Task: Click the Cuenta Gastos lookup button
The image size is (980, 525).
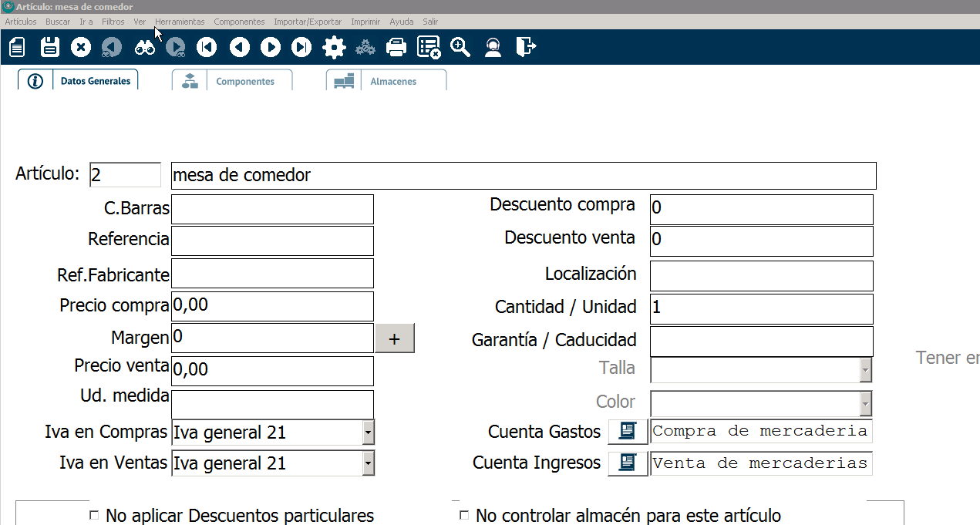Action: coord(628,432)
